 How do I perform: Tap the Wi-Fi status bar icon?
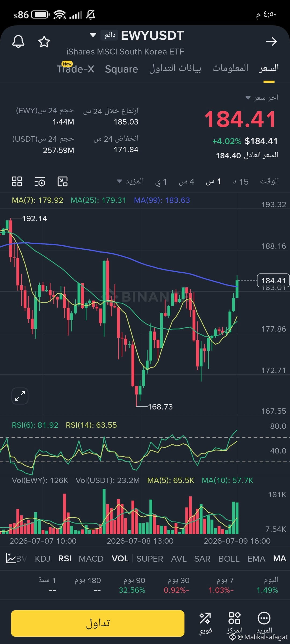click(x=59, y=14)
